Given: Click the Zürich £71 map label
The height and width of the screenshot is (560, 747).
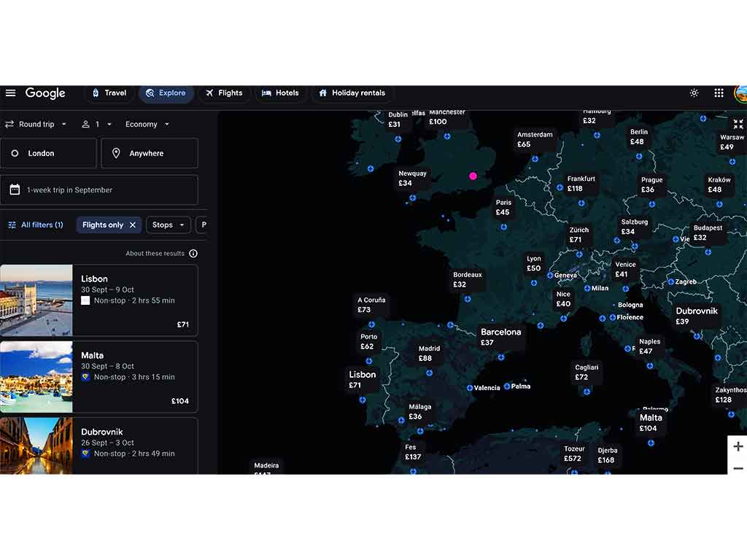Looking at the screenshot, I should [578, 235].
